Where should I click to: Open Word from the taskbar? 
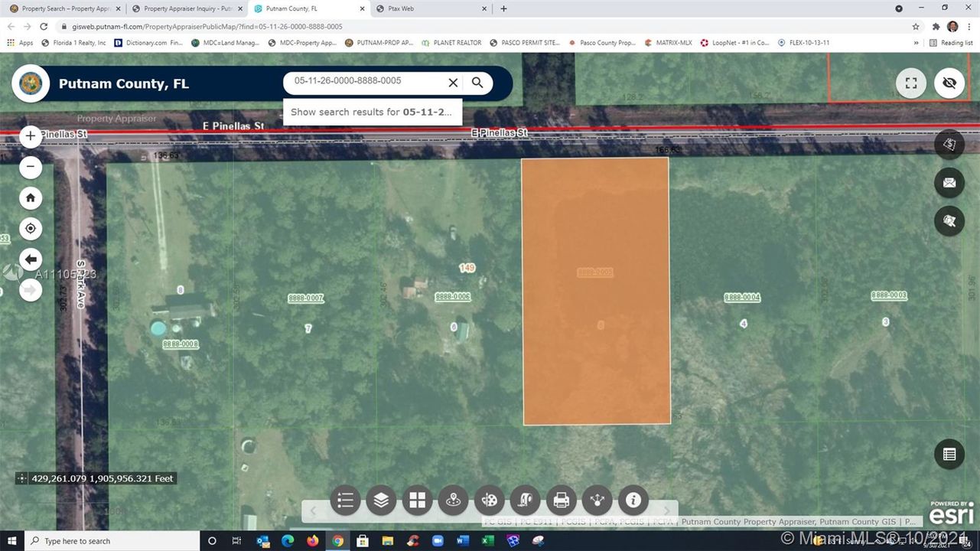462,541
